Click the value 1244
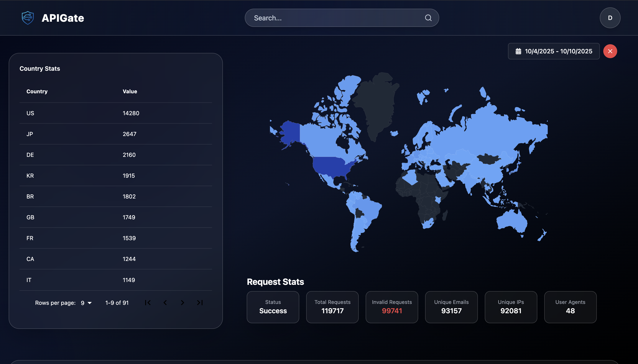638x364 pixels. coord(129,259)
